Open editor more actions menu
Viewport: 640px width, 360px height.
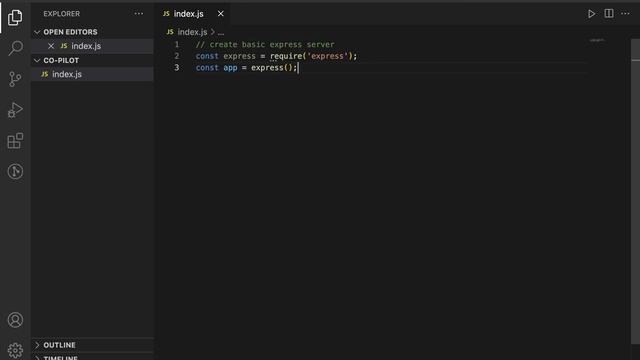click(625, 14)
